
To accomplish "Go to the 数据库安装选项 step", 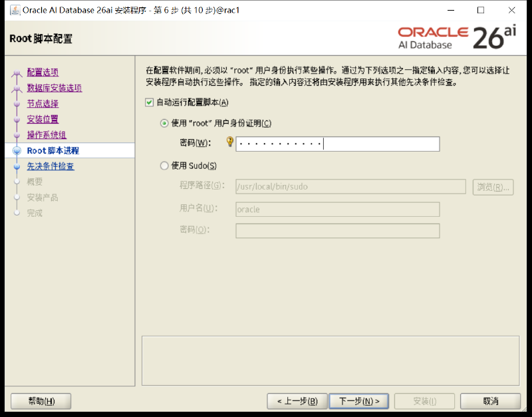I will click(55, 88).
